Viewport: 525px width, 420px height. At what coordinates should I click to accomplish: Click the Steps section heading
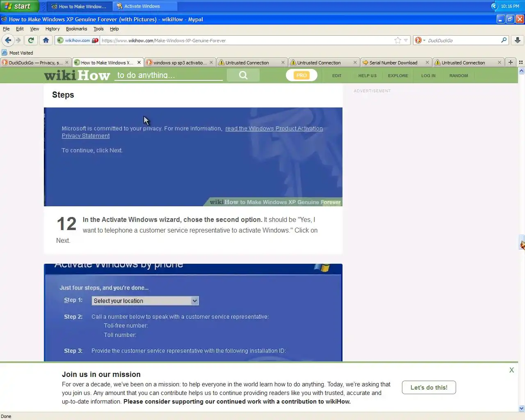pos(63,95)
